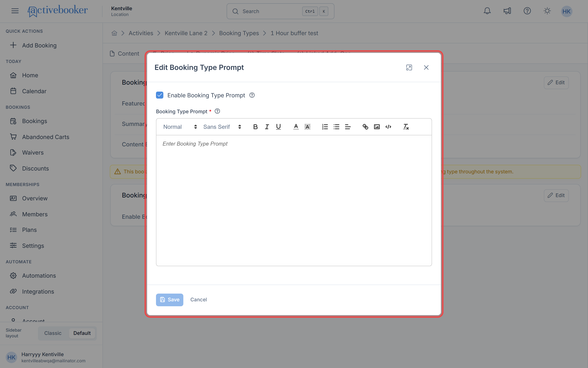This screenshot has height=368, width=588.
Task: Toggle bold formatting in the editor
Action: pos(255,127)
